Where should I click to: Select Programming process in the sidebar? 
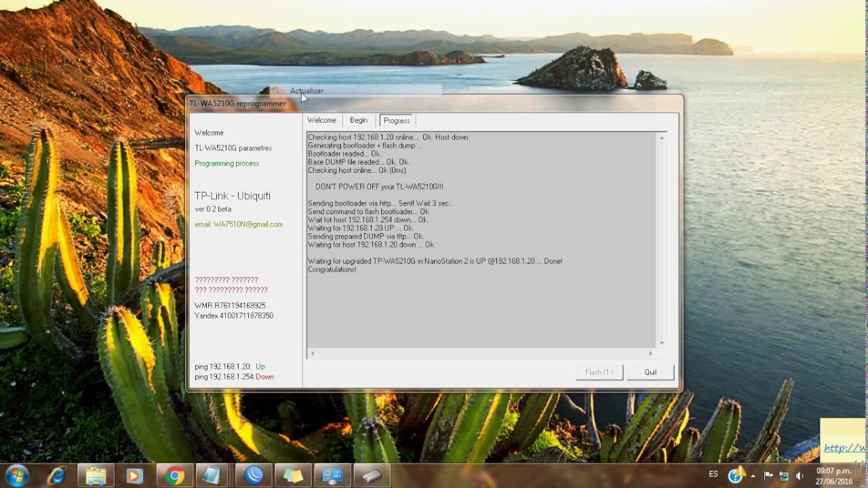tap(226, 163)
